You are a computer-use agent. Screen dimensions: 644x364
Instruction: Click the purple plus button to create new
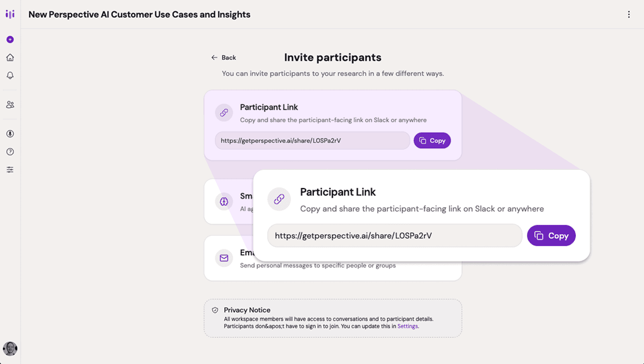click(10, 39)
